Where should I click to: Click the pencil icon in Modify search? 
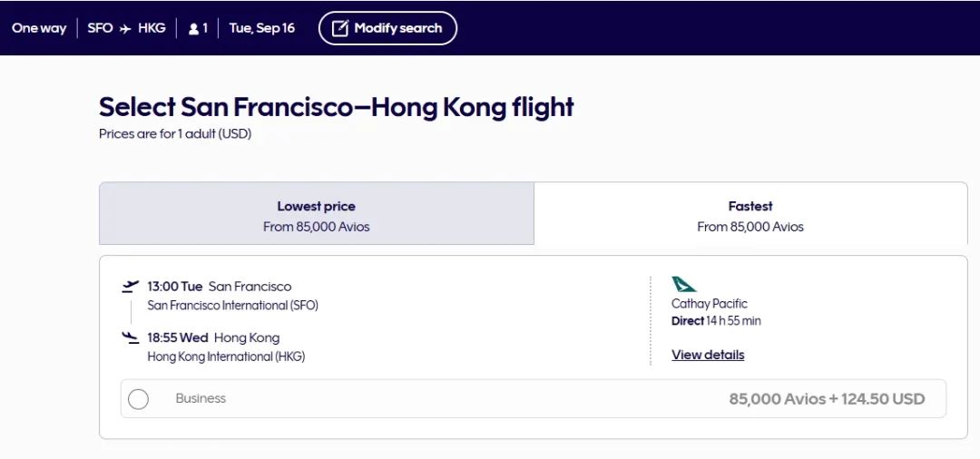pos(340,28)
